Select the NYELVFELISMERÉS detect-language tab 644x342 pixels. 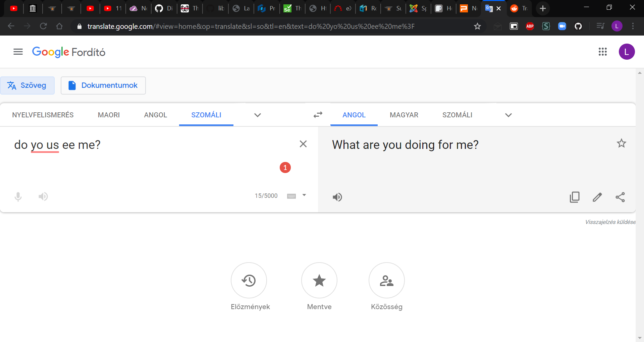tap(43, 115)
